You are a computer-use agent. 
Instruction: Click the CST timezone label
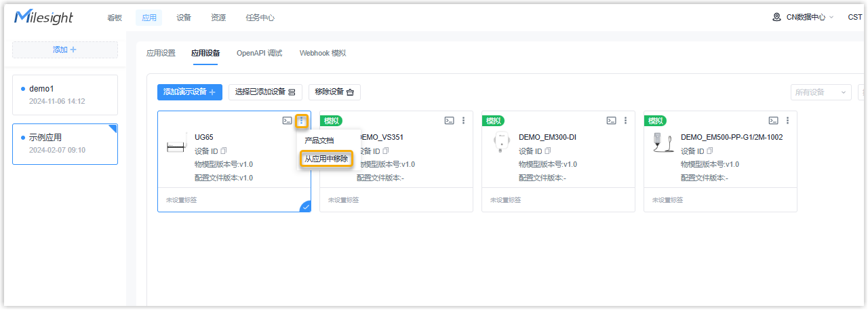click(x=854, y=18)
